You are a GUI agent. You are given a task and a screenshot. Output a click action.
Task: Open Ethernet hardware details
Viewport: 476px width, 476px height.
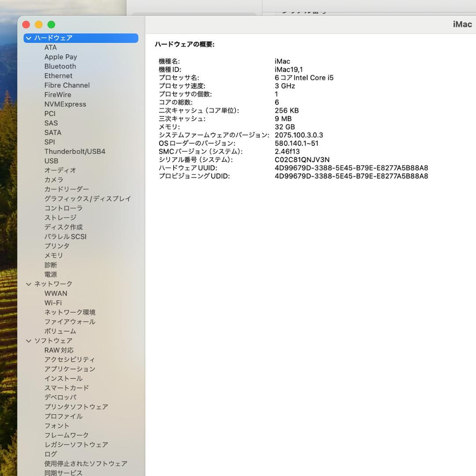pyautogui.click(x=58, y=76)
